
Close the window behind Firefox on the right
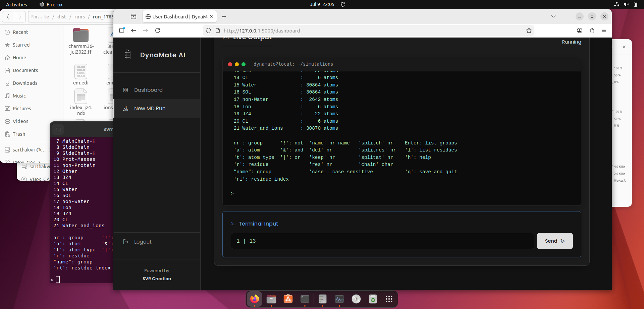624,47
